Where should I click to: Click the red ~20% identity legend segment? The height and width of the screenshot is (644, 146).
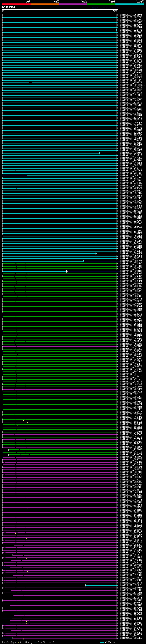click(x=16, y=4)
